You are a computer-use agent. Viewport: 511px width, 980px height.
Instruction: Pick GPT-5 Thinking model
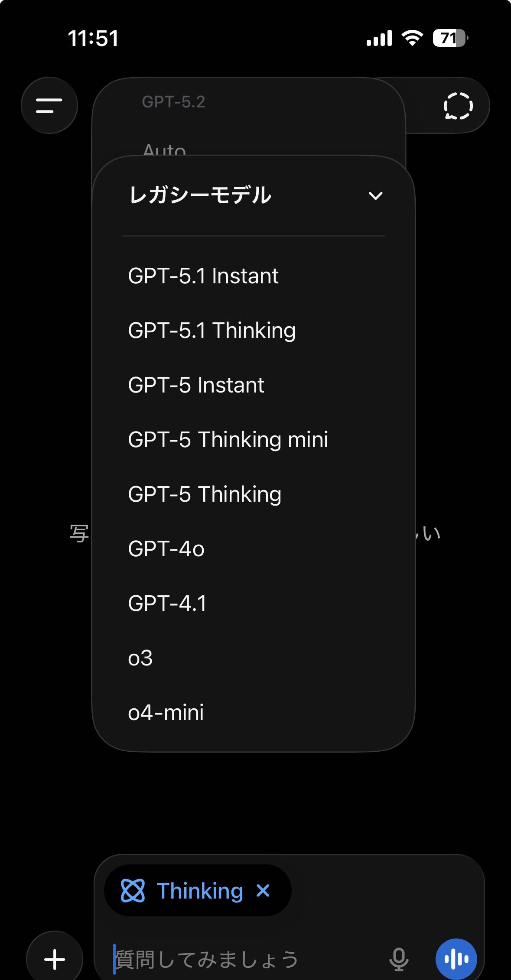(205, 494)
